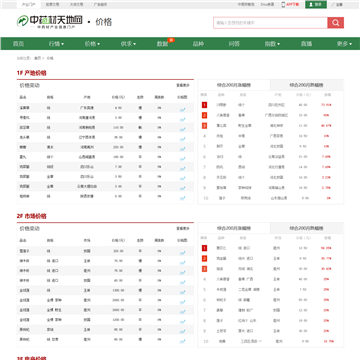Screen dimensions: 360x360
Task: Expand the 指数 navigation dropdown
Action: [x=272, y=44]
